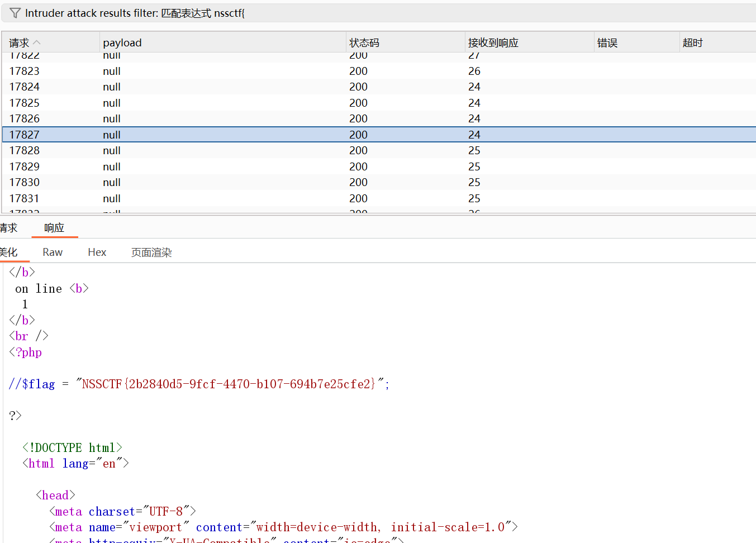Click the <head> tag line

(55, 495)
